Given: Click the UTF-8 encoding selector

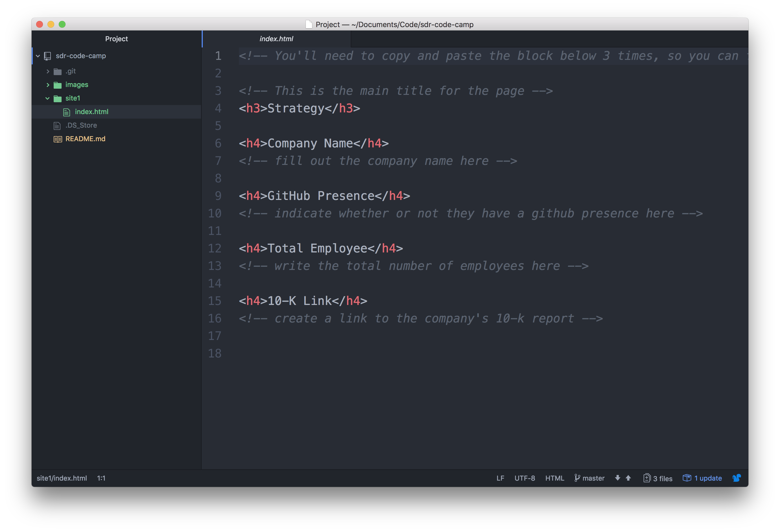Looking at the screenshot, I should click(x=525, y=478).
